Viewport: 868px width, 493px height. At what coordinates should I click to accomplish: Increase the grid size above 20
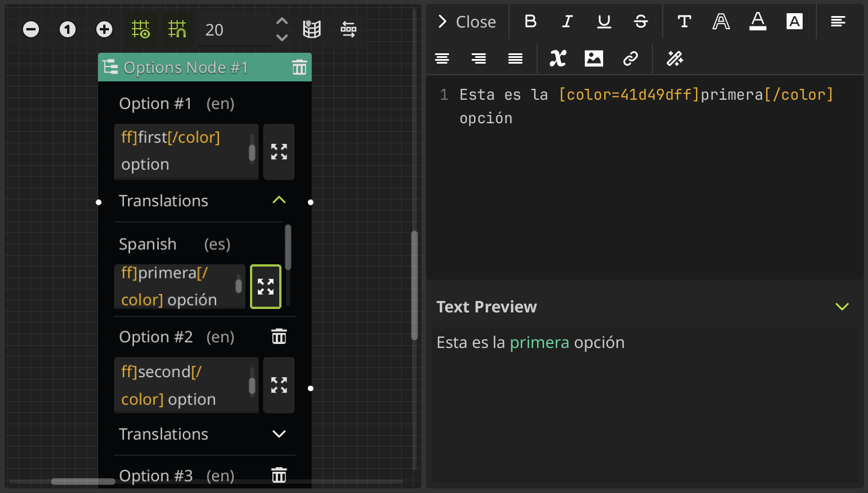pyautogui.click(x=281, y=21)
